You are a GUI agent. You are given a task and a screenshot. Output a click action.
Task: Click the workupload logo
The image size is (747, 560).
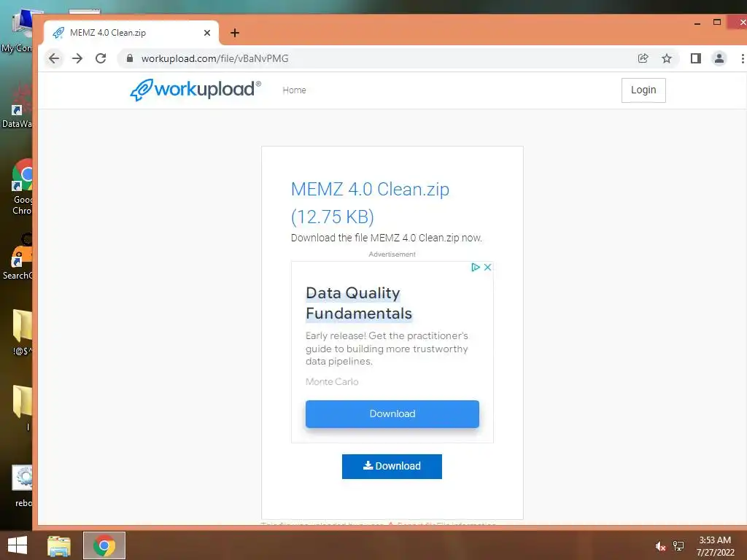tap(196, 90)
